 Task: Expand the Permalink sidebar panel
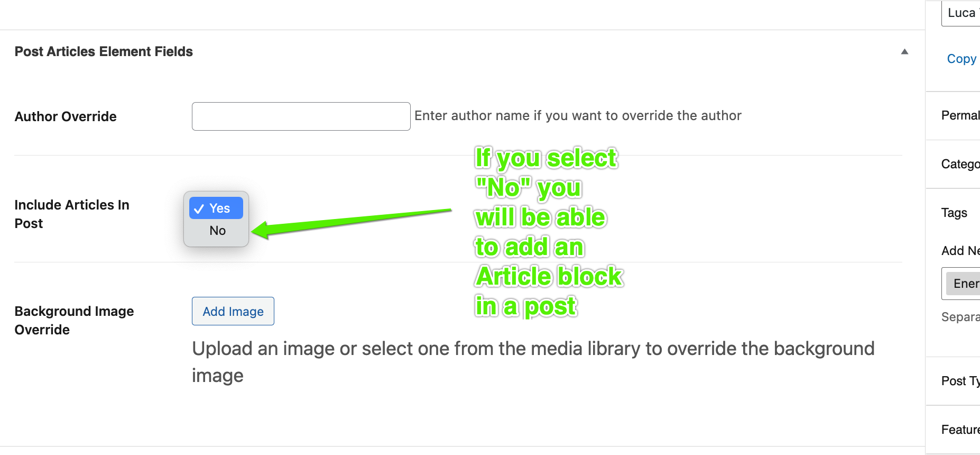click(960, 115)
